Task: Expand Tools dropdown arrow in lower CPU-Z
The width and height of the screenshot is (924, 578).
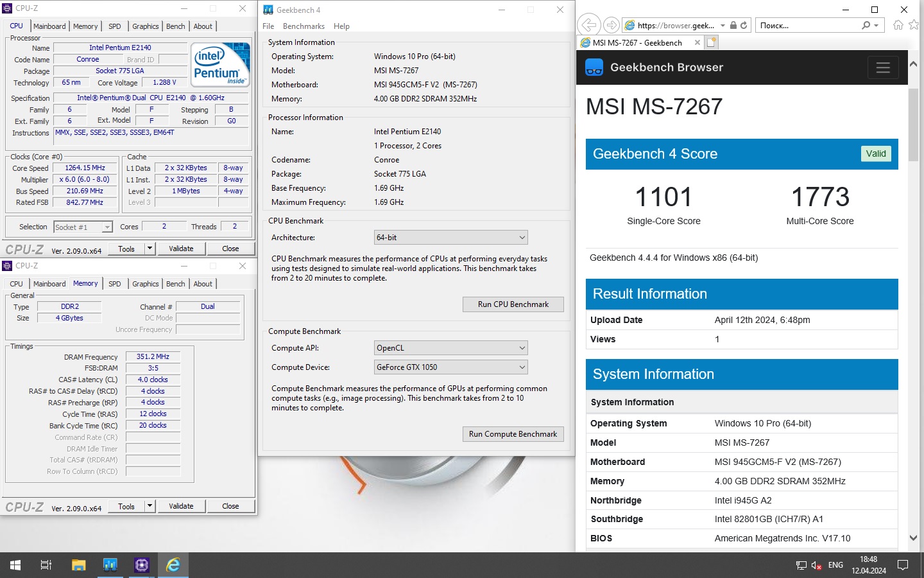Action: pyautogui.click(x=150, y=506)
